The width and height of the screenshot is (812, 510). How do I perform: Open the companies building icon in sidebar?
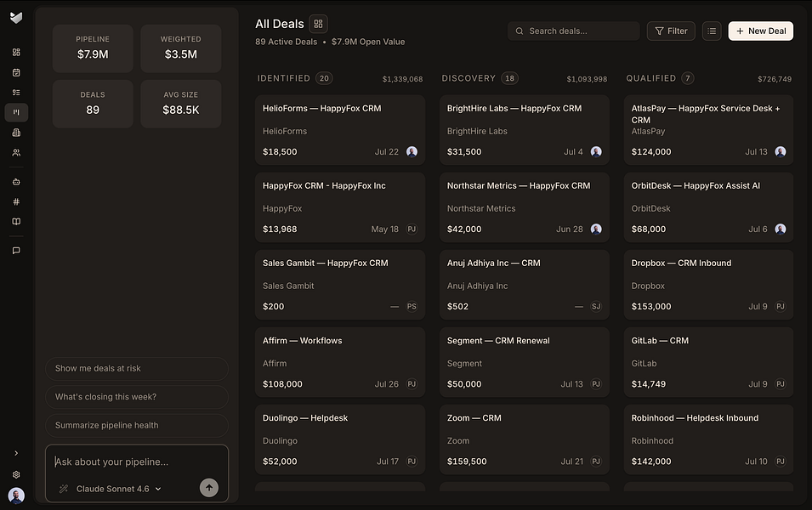pos(16,133)
